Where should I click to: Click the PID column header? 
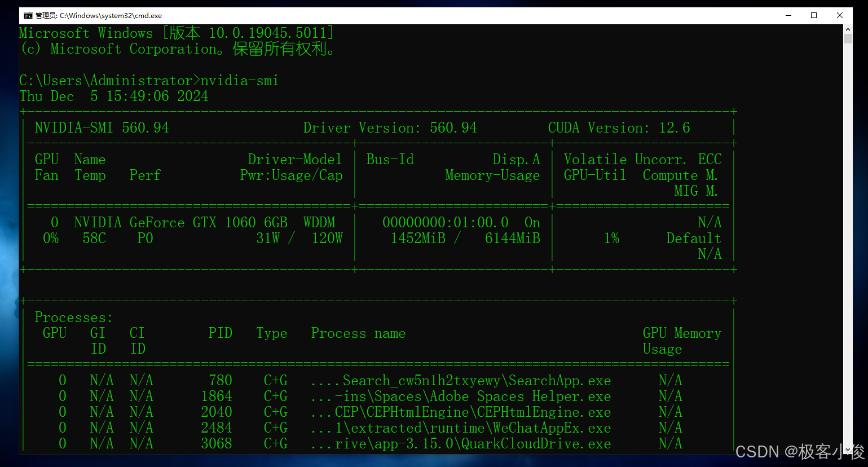click(x=221, y=333)
